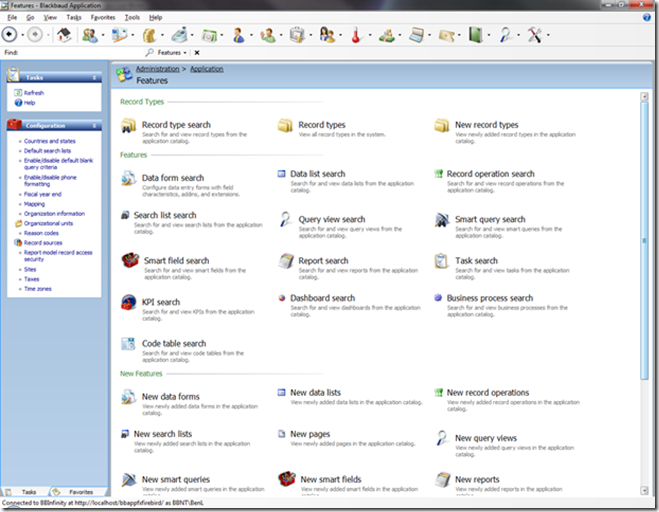Open Record type search icon
This screenshot has height=512, width=659.
128,126
